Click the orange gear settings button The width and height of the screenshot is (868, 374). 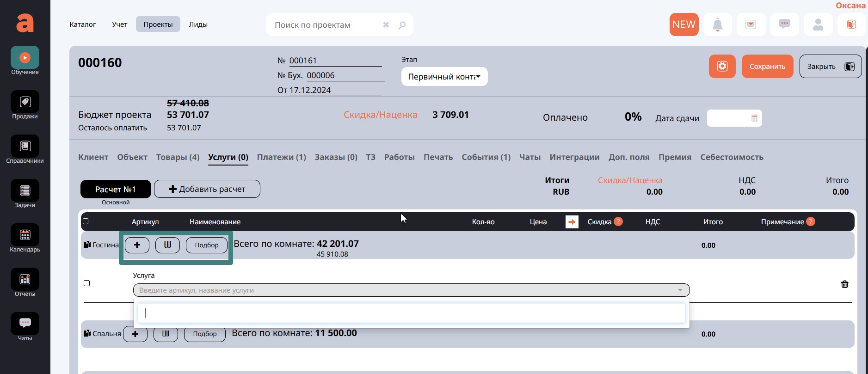coord(722,67)
